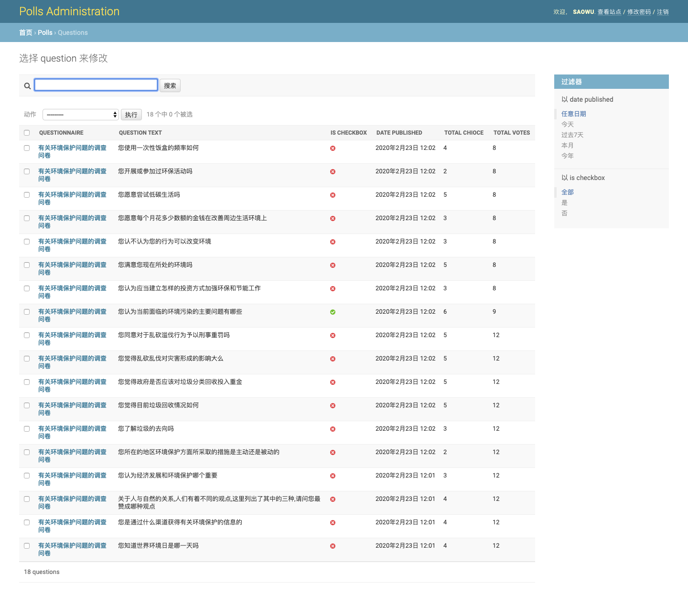The height and width of the screenshot is (616, 688).
Task: Click the red X icon on 您愿意尝试低碳生活吗 row
Action: point(333,195)
